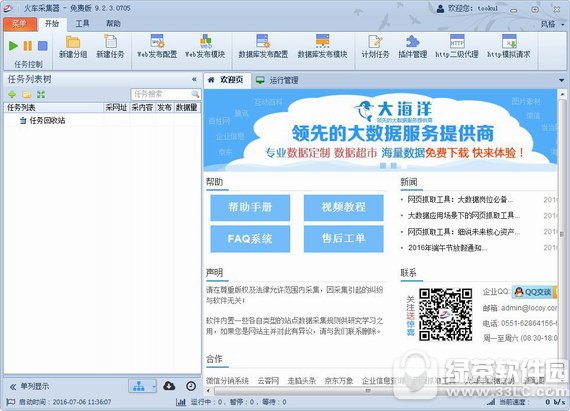Switch to the 帮助 ribbon tab
This screenshot has height=411, width=570.
113,24
